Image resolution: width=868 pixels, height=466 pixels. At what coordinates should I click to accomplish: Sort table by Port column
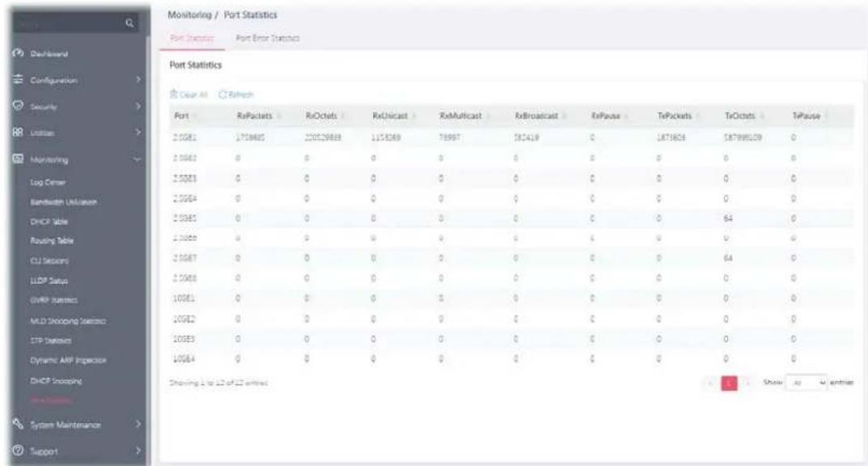coord(185,116)
